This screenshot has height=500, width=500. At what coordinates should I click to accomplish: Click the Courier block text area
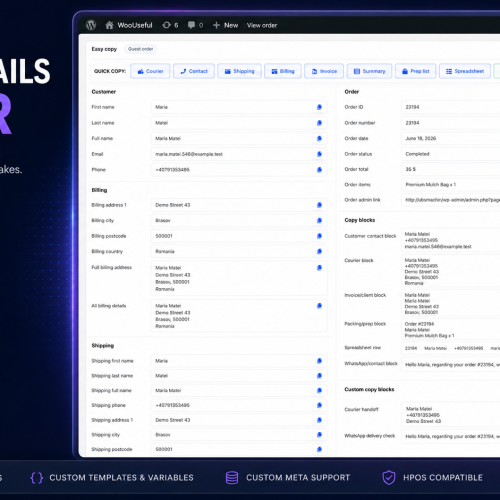click(451, 271)
